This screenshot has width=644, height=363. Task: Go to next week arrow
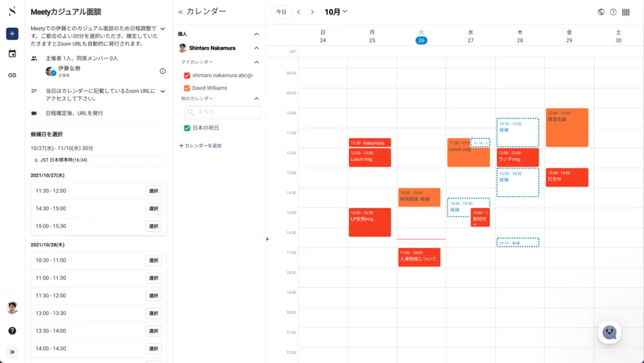point(312,12)
